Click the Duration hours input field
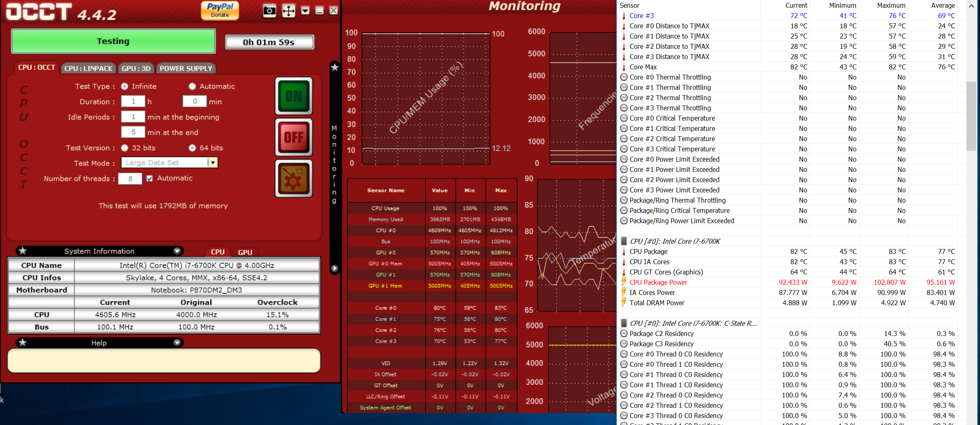The image size is (980, 425). 133,101
